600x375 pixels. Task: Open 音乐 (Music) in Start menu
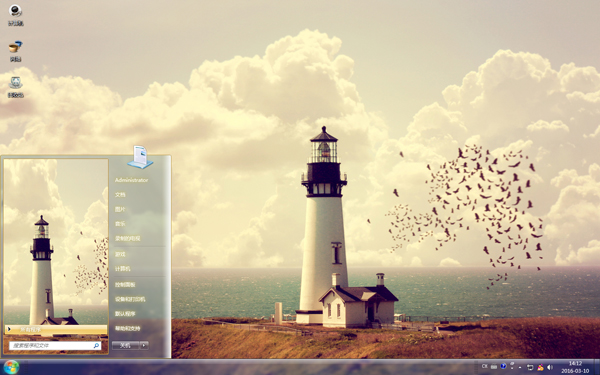[x=120, y=224]
